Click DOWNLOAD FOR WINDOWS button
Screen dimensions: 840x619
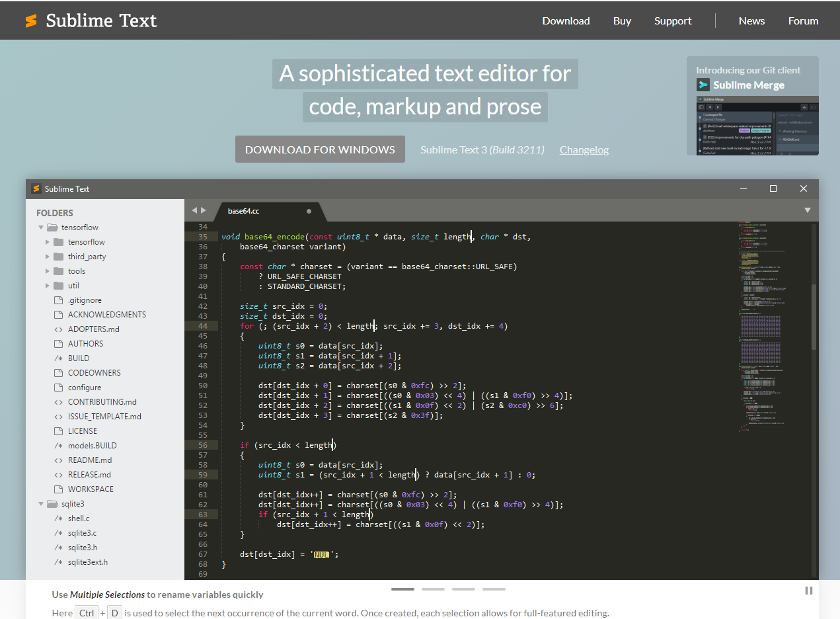[320, 149]
